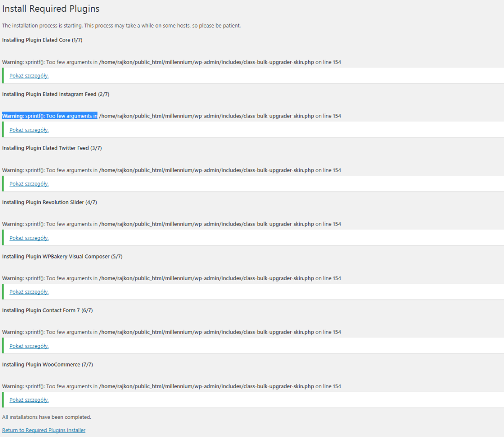Return to Required Plugins Installer

click(x=43, y=430)
